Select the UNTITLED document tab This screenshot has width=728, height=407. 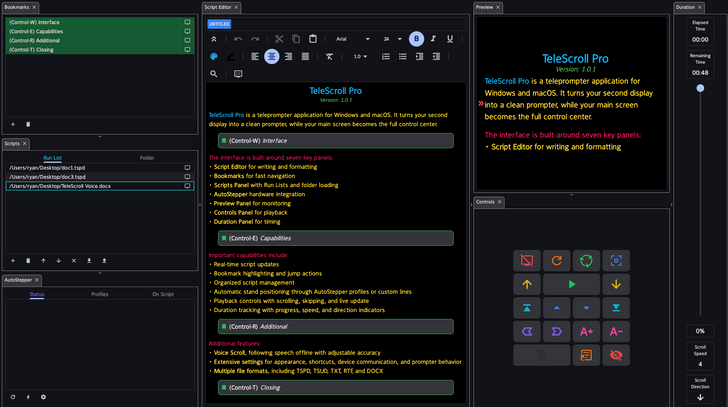click(219, 24)
